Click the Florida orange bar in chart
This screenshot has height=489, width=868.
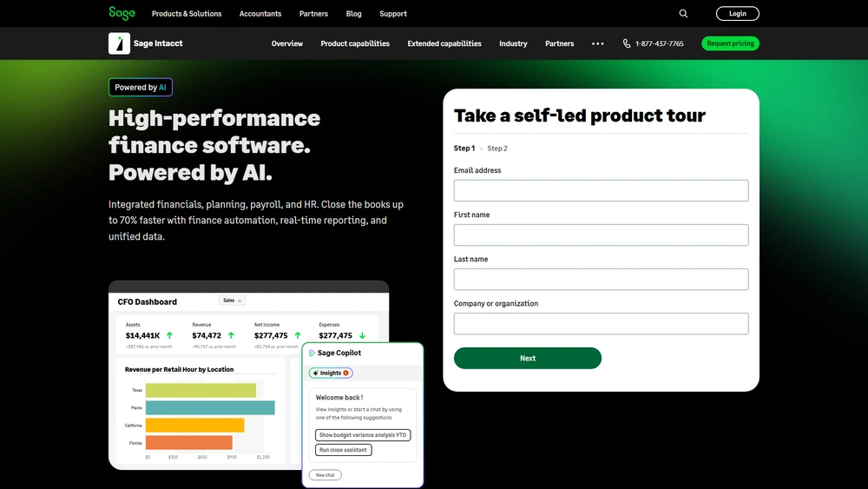pyautogui.click(x=188, y=442)
